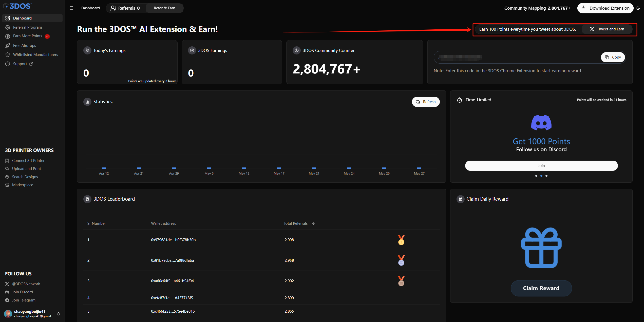Screen dimensions: 644x322
Task: Click gold medal icon for rank 1
Action: coord(401,240)
